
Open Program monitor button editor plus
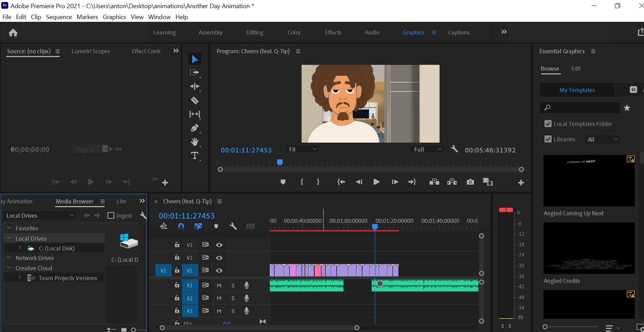pyautogui.click(x=521, y=183)
